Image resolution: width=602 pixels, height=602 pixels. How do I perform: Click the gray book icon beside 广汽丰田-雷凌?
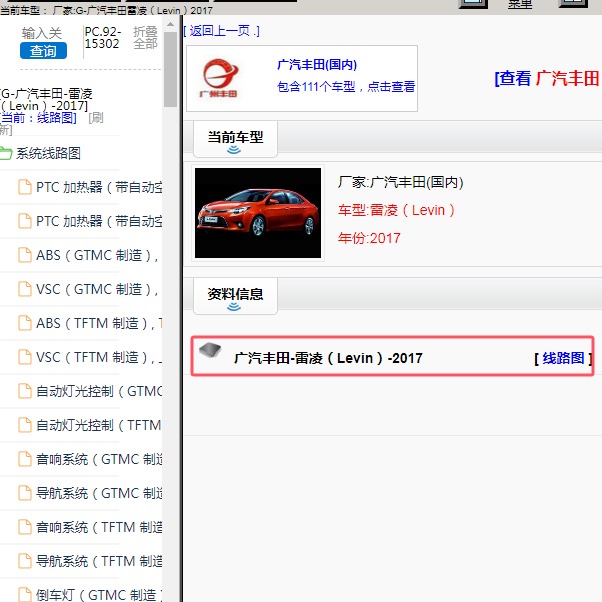(210, 350)
